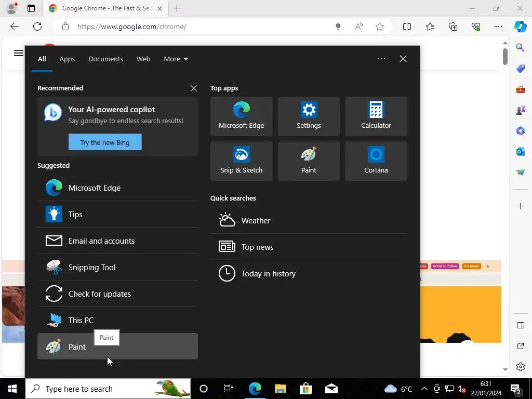The width and height of the screenshot is (532, 399).
Task: Click Try the new Bing button
Action: point(105,142)
